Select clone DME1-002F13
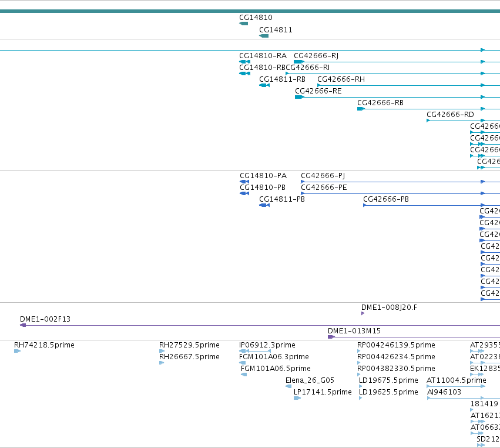The height and width of the screenshot is (448, 500). coord(45,319)
